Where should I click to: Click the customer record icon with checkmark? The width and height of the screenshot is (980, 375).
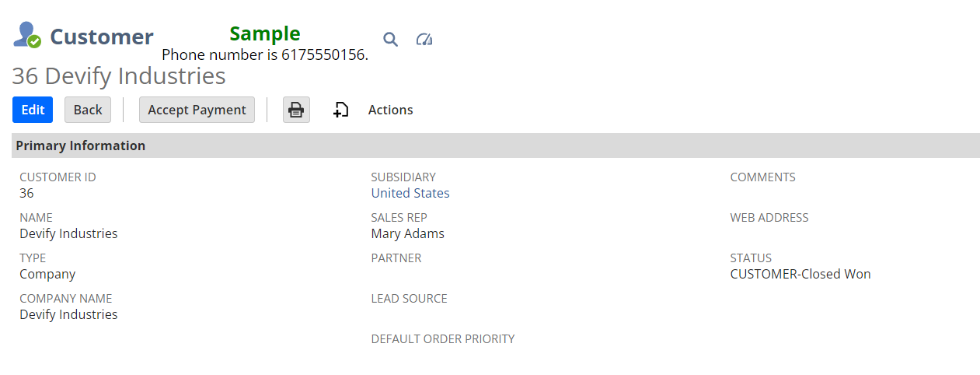pos(27,36)
